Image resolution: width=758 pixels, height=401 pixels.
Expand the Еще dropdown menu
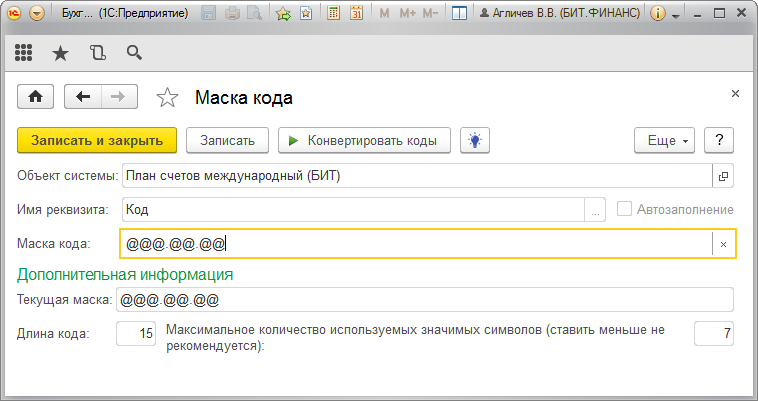[x=665, y=141]
